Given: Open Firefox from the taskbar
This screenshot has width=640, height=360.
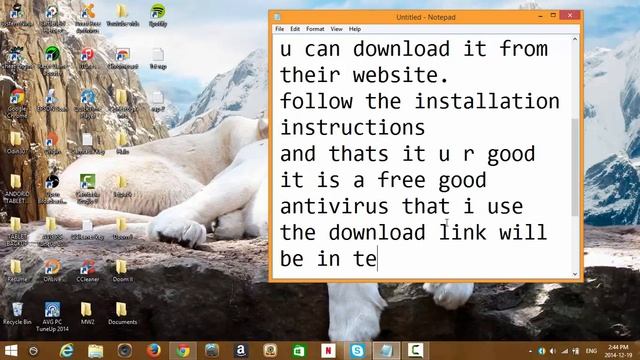Looking at the screenshot, I should tap(153, 351).
